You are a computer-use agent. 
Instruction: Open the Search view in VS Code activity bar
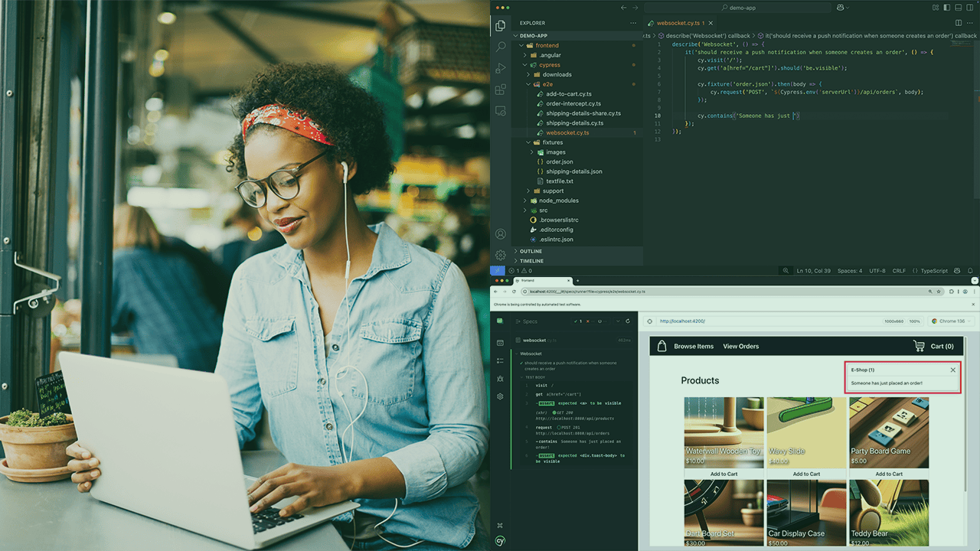(x=501, y=47)
